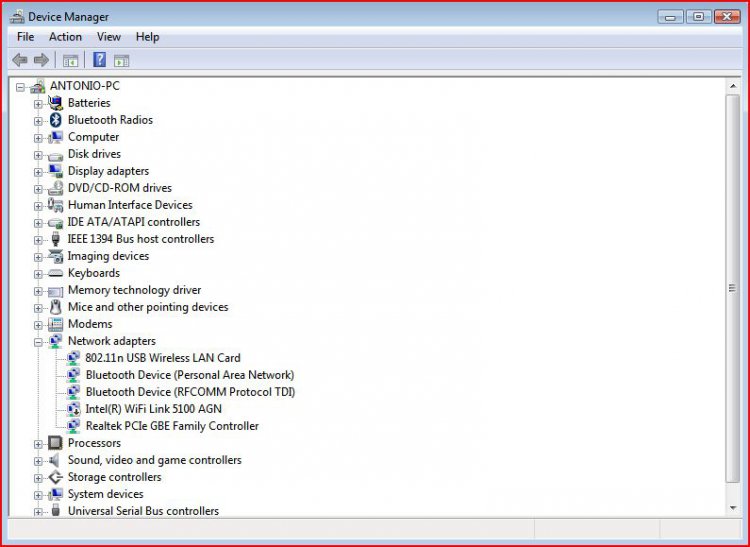
Task: Minimize the Device Manager window
Action: 670,17
